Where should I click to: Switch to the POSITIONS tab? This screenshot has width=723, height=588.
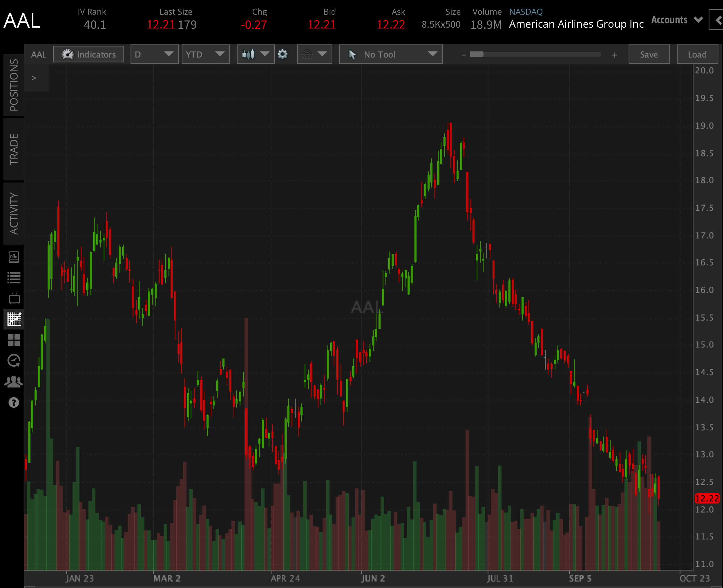(14, 85)
